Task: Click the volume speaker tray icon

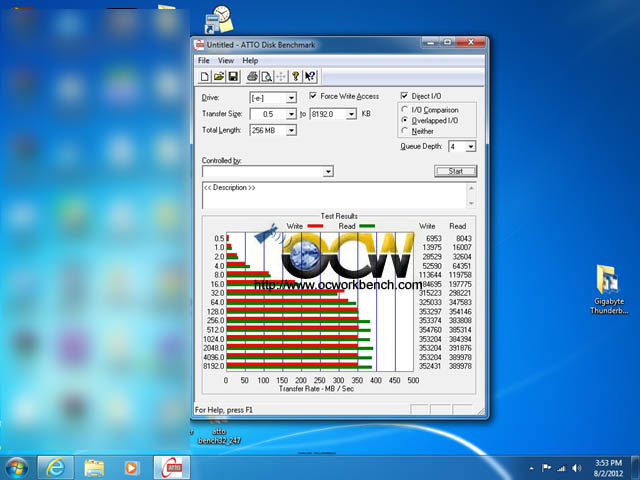Action: pyautogui.click(x=576, y=468)
